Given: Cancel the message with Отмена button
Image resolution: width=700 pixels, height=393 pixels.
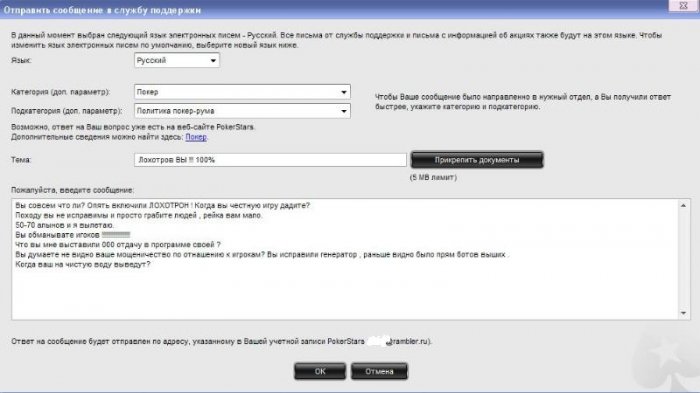Looking at the screenshot, I should click(x=379, y=372).
